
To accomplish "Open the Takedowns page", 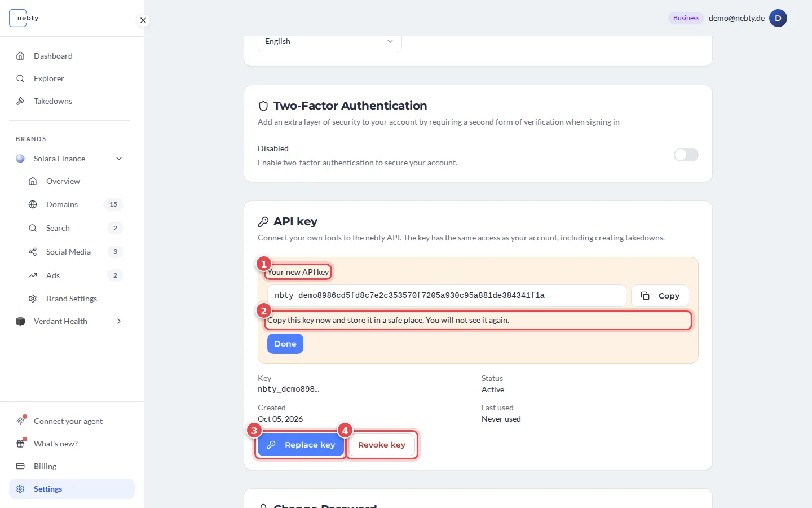I will [x=72, y=101].
